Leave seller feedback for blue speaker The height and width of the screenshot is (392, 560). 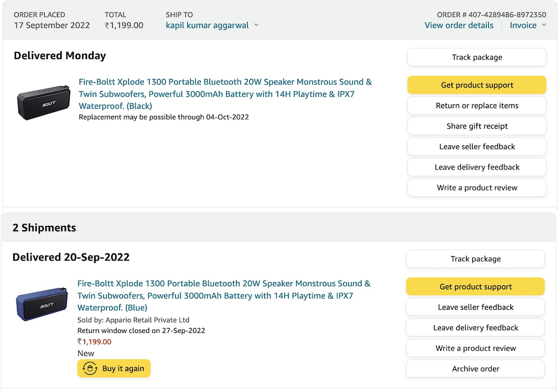[x=475, y=307]
